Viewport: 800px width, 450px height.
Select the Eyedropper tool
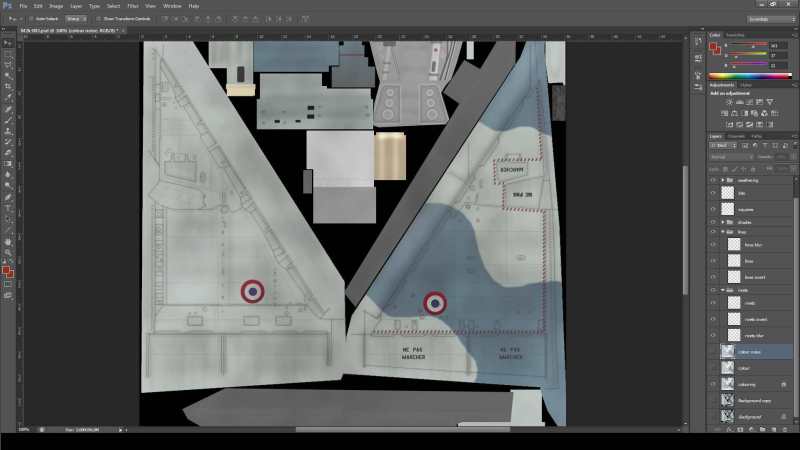pyautogui.click(x=8, y=98)
